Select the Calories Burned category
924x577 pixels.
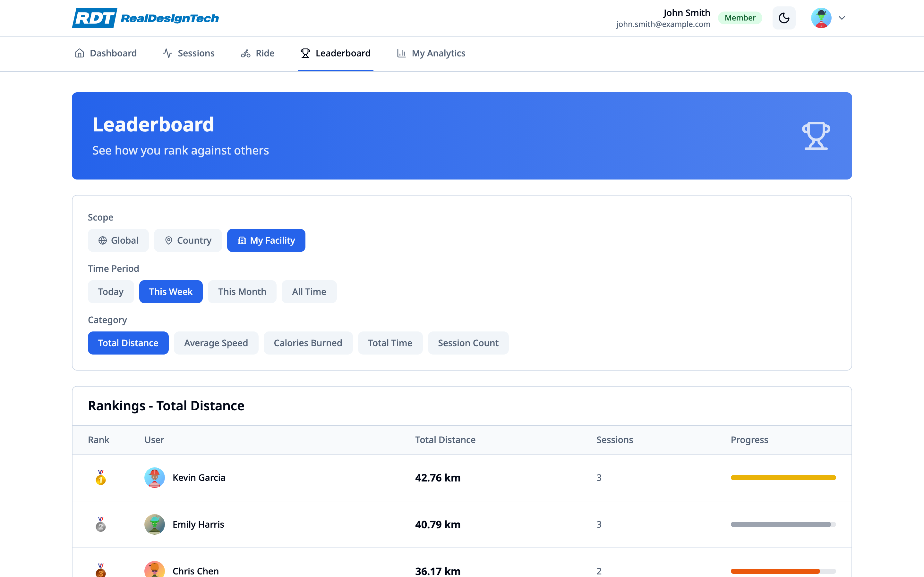[x=308, y=343]
